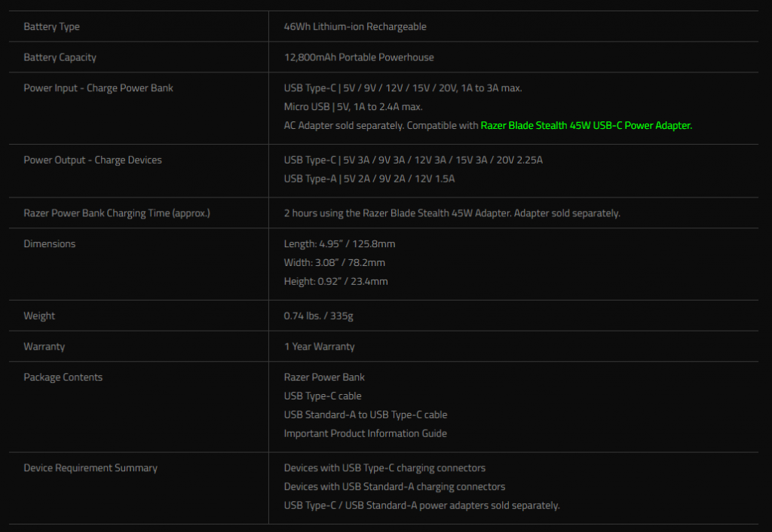This screenshot has width=772, height=532.
Task: Click the Device Requirement Summary label
Action: click(x=90, y=468)
